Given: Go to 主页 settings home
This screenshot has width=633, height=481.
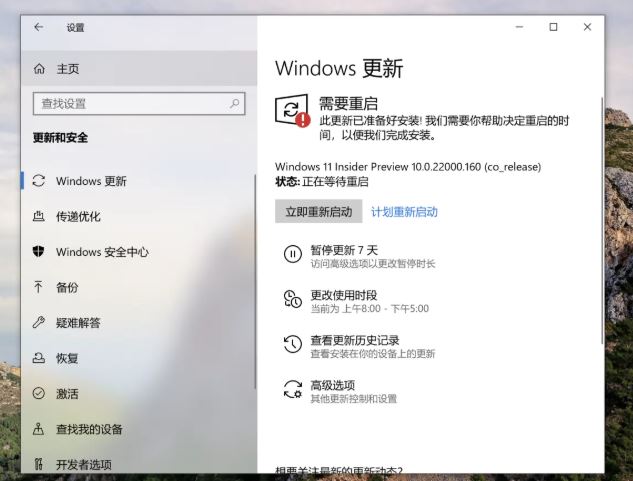Looking at the screenshot, I should (139, 69).
